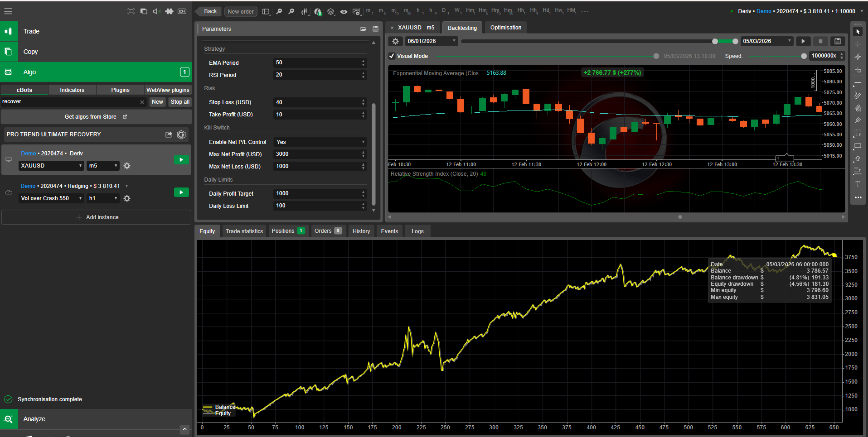This screenshot has height=437, width=868.
Task: Select the text drawing tool
Action: (x=858, y=184)
